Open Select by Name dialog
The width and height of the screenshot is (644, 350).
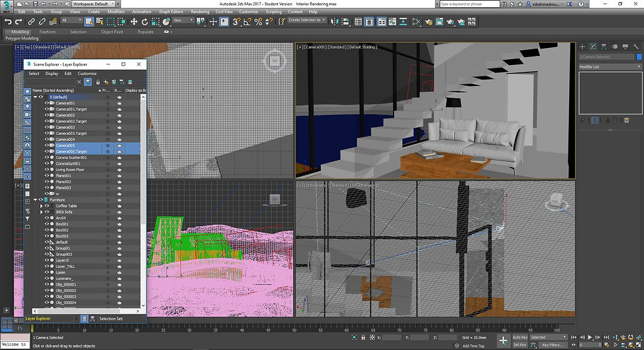pos(99,22)
